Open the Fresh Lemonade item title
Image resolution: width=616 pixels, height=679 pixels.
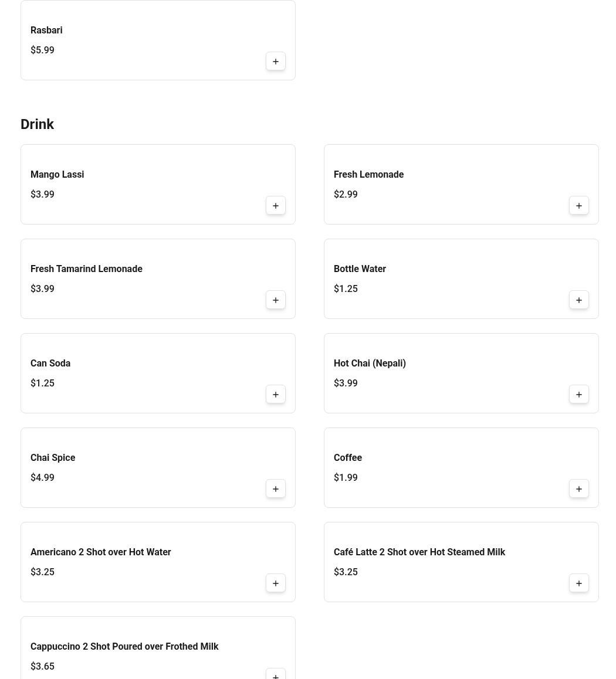[x=368, y=174]
